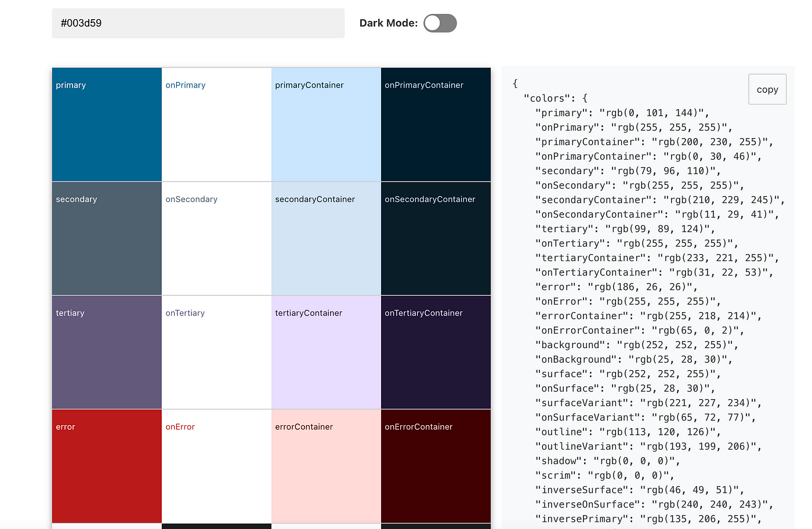Click JSON line "errorContainer": "rgb(255, 218, 214)"
This screenshot has width=812, height=529.
click(x=648, y=316)
